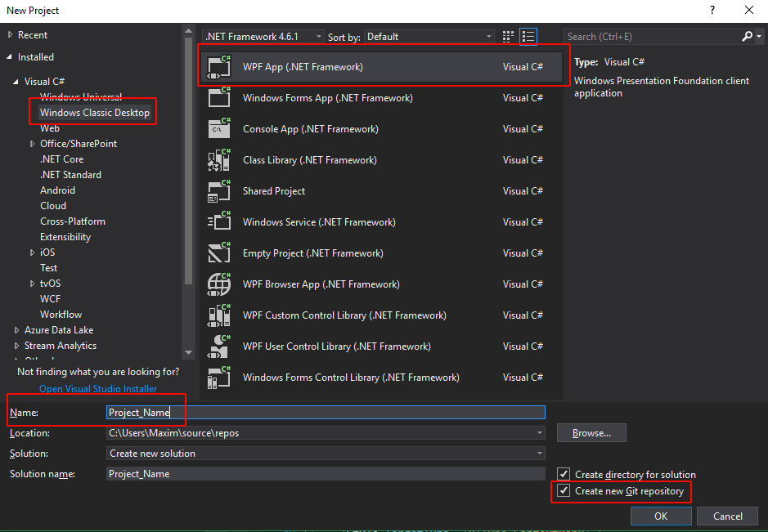Click the Search (Ctrl+E) box
The height and width of the screenshot is (532, 768).
pos(653,37)
